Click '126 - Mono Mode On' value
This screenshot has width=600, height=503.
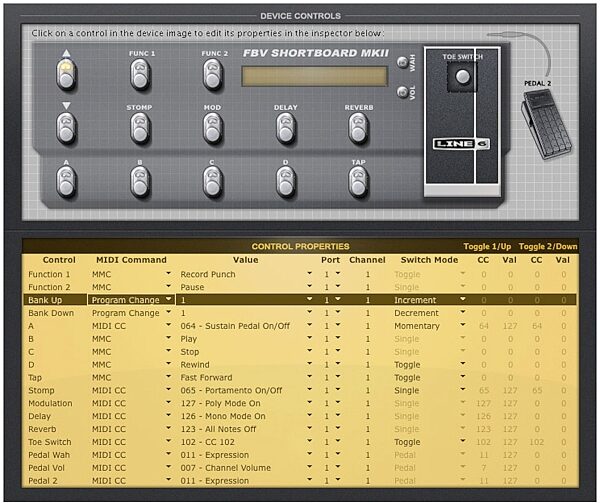(223, 416)
